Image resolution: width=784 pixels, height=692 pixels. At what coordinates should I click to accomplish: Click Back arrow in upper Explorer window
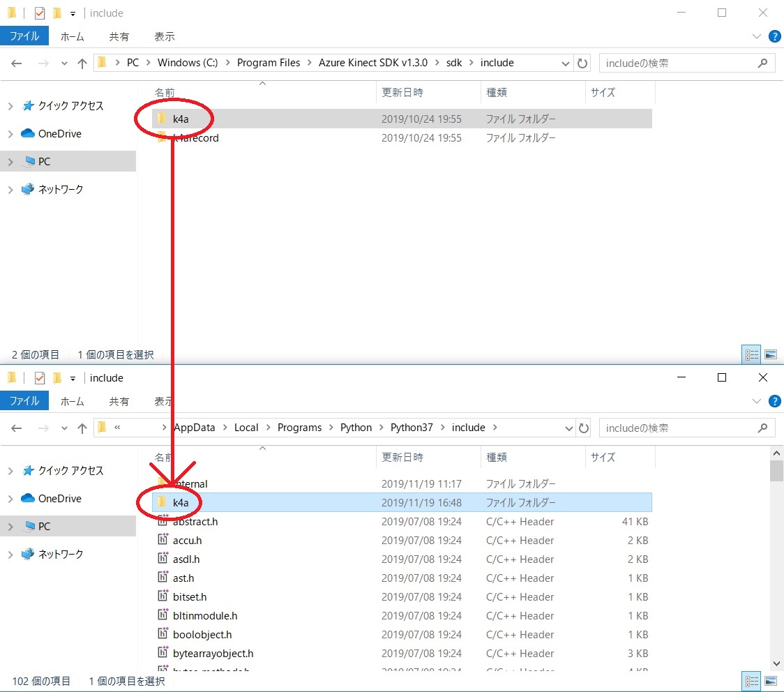coord(17,63)
